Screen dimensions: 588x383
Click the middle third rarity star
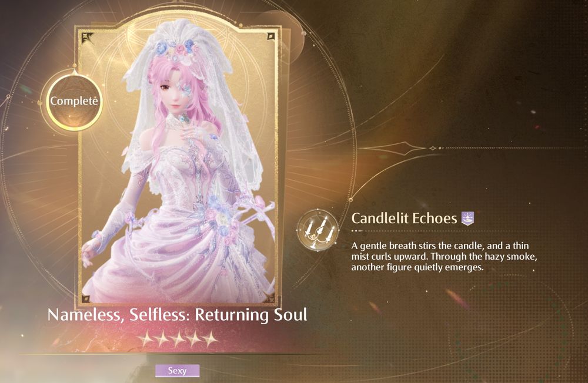coord(178,339)
